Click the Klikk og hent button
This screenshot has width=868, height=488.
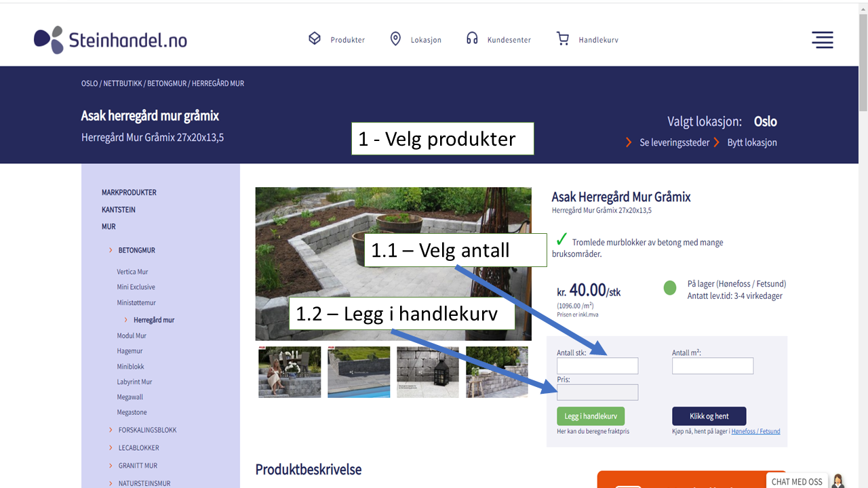[x=709, y=416]
